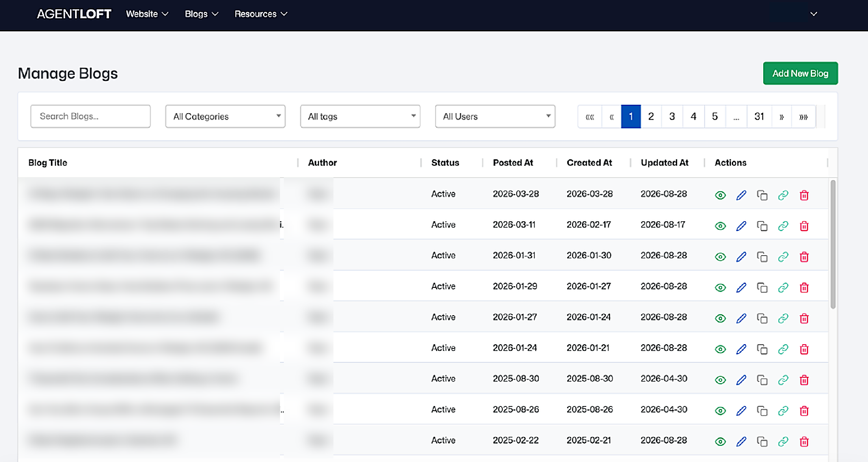This screenshot has width=868, height=462.
Task: Sort by the Blog Title column header
Action: pyautogui.click(x=48, y=163)
